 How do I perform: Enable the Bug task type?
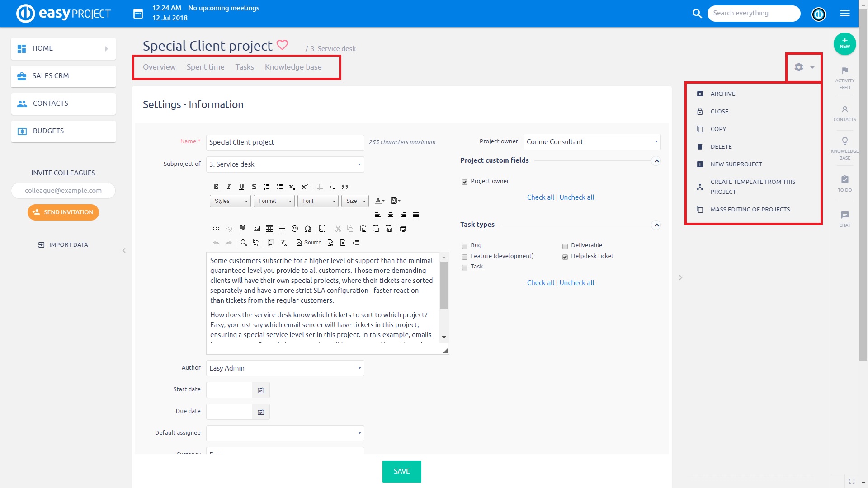point(464,246)
